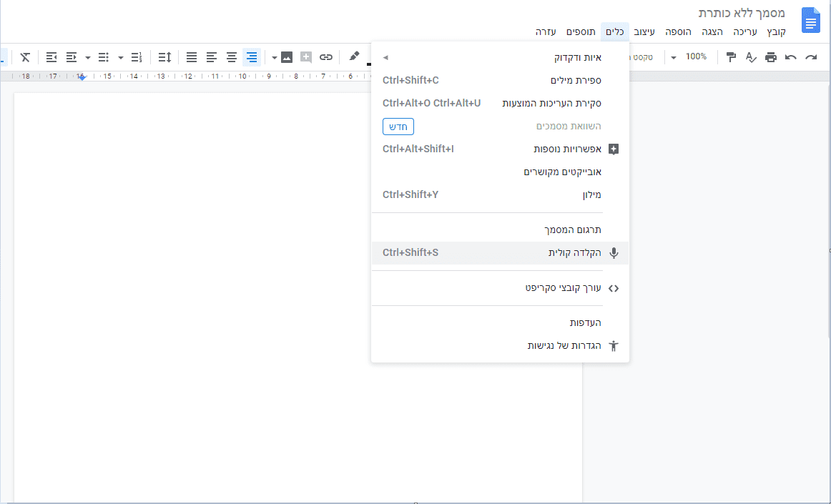Click the numbered list icon

(x=136, y=57)
